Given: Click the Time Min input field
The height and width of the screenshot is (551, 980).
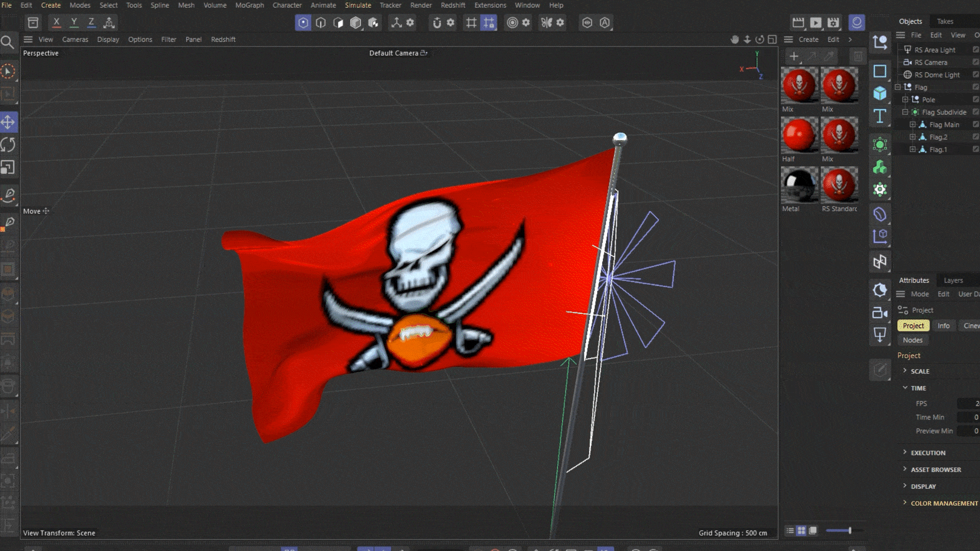Looking at the screenshot, I should click(968, 417).
